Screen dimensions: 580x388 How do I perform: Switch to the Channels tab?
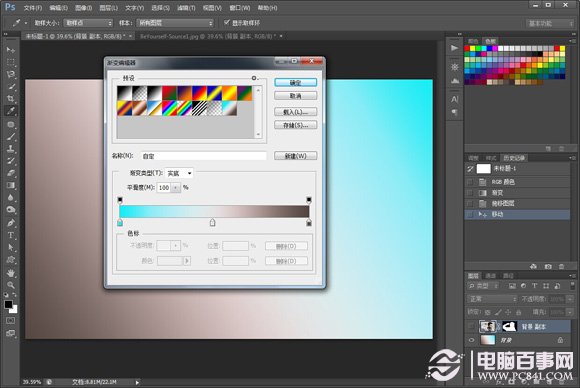[490, 276]
